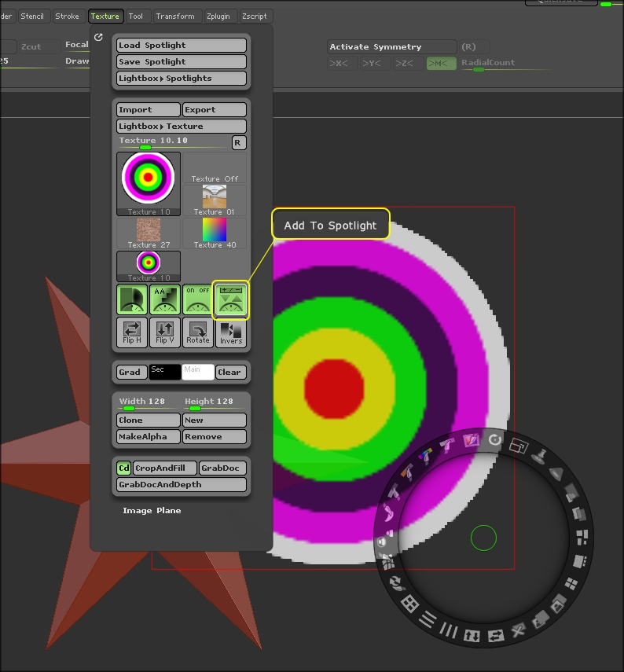Click the Load Spotlight button
624x672 pixels.
click(182, 46)
